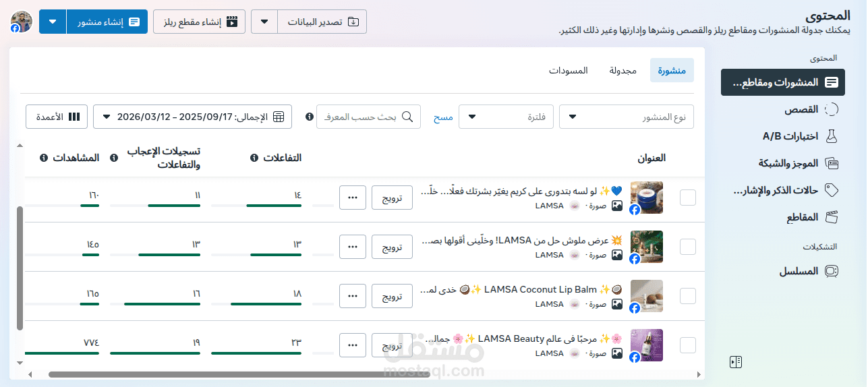868x387 pixels.
Task: Open thumbnail of the كريم post
Action: pyautogui.click(x=647, y=198)
